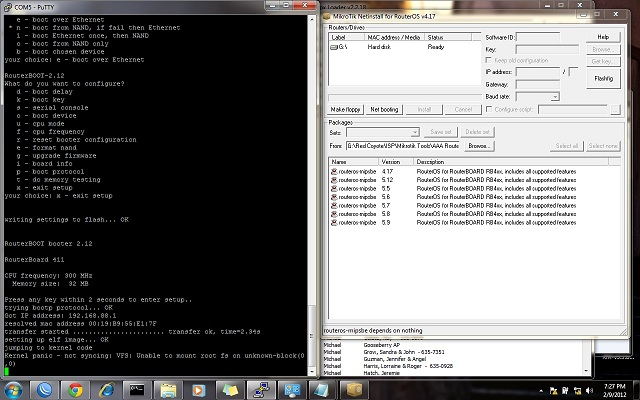Open the command prompt taskbar icon
The height and width of the screenshot is (400, 640).
pos(138,388)
